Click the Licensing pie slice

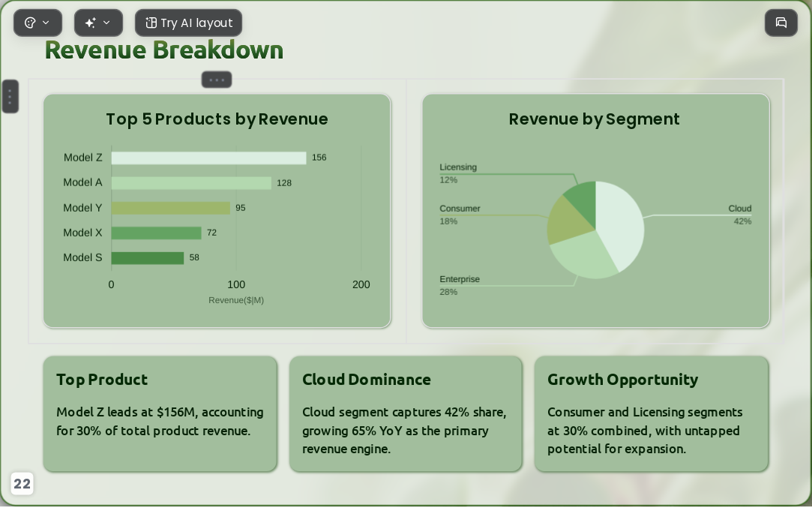click(583, 199)
